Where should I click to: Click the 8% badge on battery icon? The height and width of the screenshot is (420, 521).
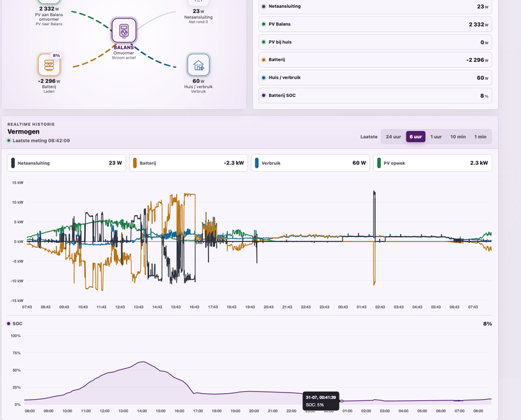(57, 55)
